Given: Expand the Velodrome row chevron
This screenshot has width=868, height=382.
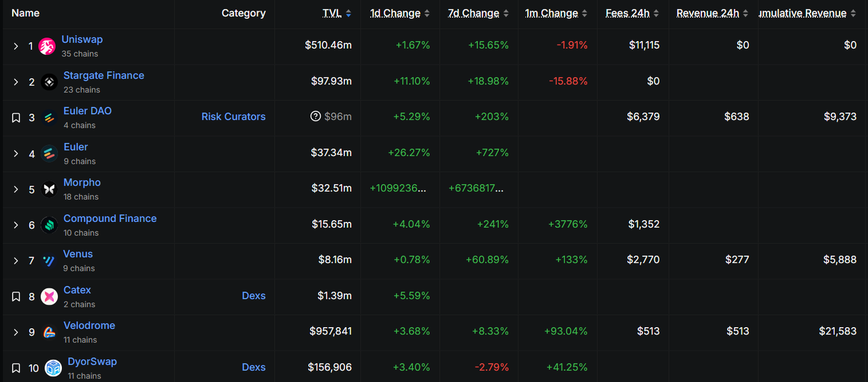Looking at the screenshot, I should click(x=16, y=332).
